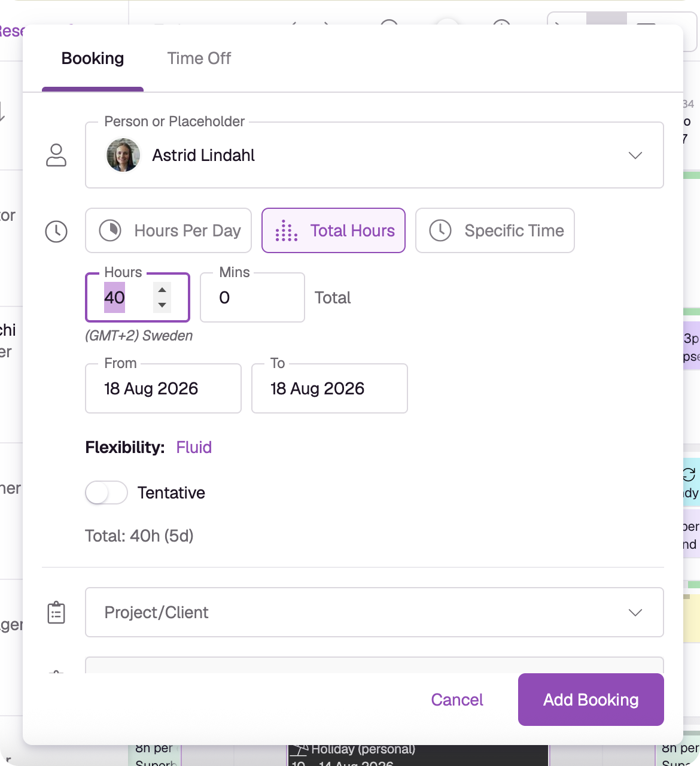Click the holiday beach icon in the schedule
This screenshot has height=766, width=700.
[x=300, y=749]
